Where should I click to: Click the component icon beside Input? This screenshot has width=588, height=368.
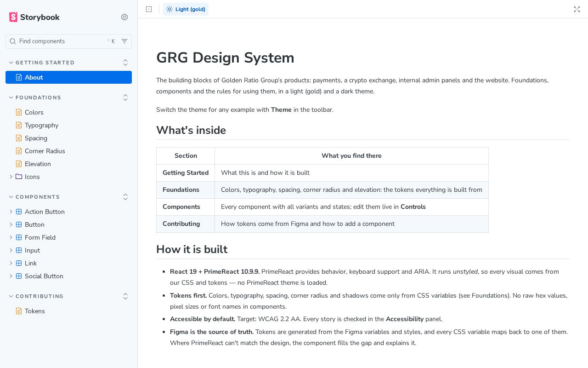19,250
